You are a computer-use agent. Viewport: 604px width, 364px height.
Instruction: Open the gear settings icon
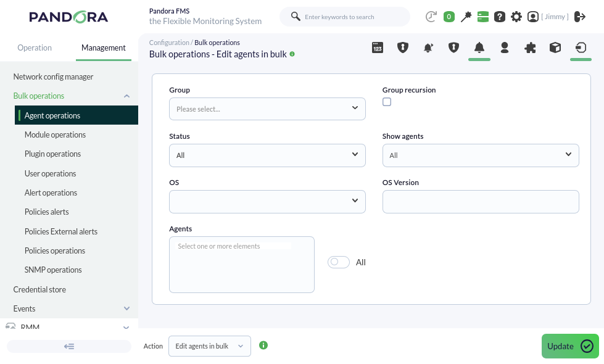[516, 17]
